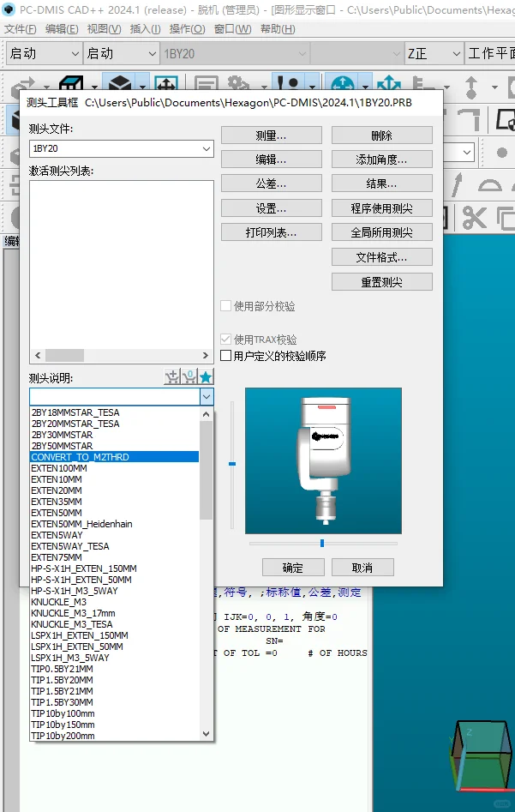Open the 工作平面 dropdown
Viewport: 515px width, 812px height.
tap(490, 53)
